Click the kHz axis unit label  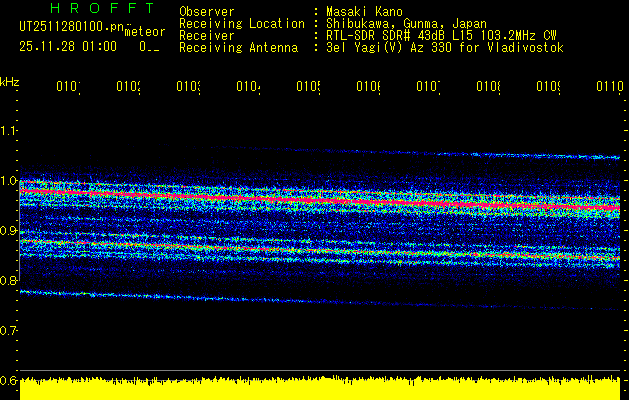[10, 81]
